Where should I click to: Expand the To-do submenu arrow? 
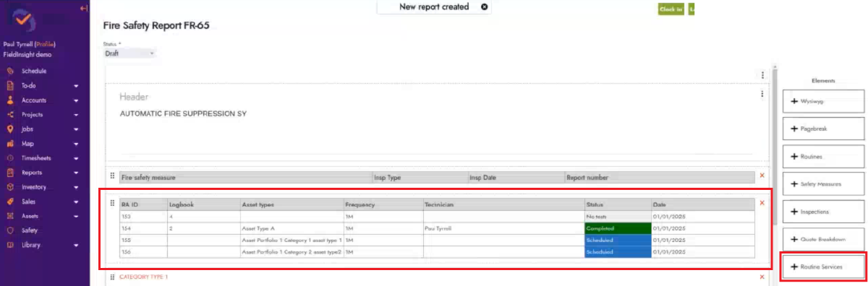(76, 86)
